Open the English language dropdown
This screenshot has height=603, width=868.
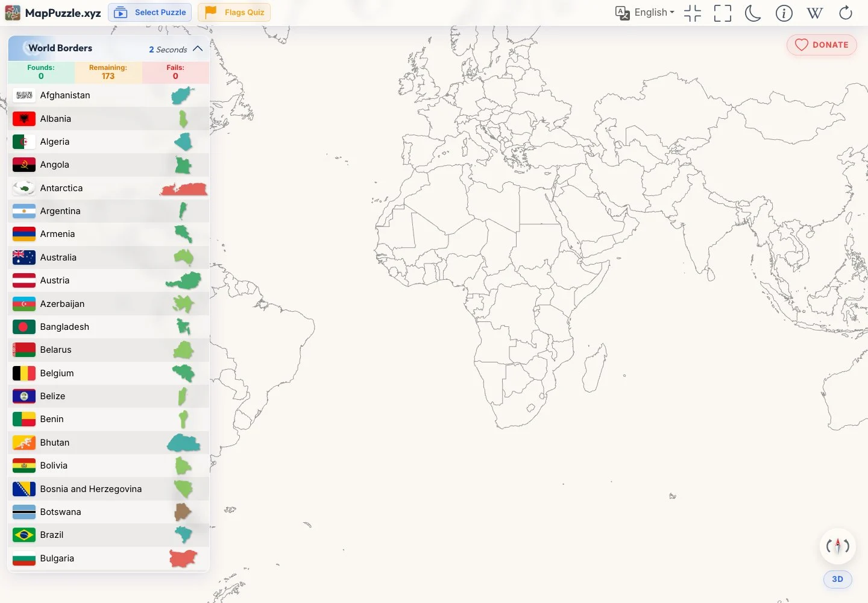tap(645, 12)
